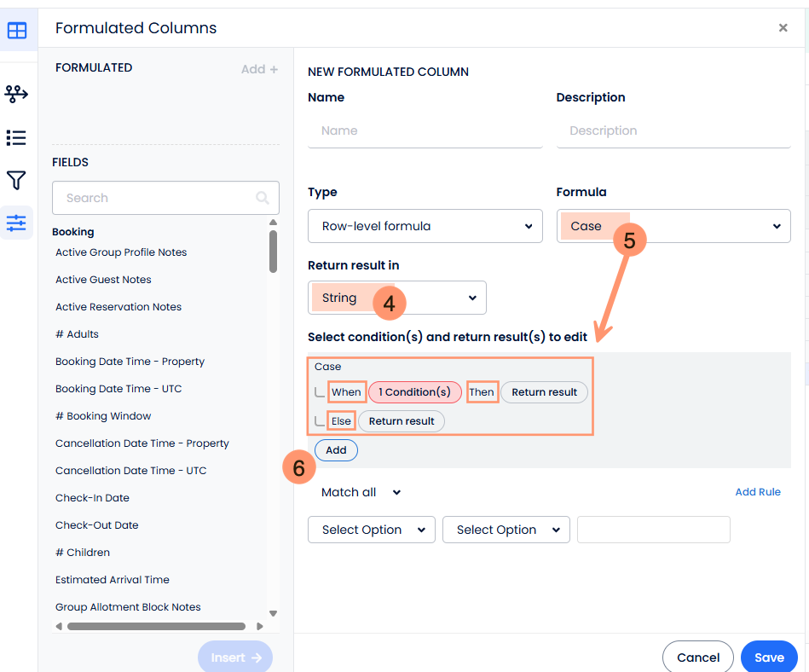
Task: Click the table grid icon in sidebar
Action: point(17,31)
